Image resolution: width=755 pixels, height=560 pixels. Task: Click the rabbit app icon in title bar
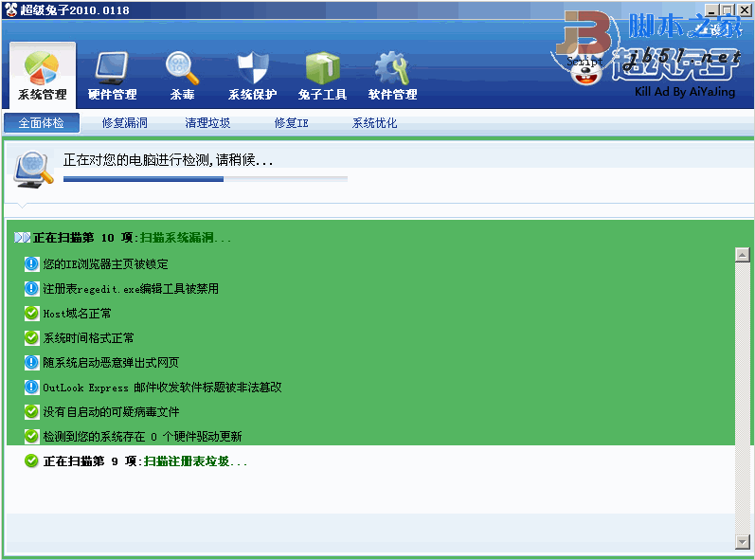pos(10,9)
